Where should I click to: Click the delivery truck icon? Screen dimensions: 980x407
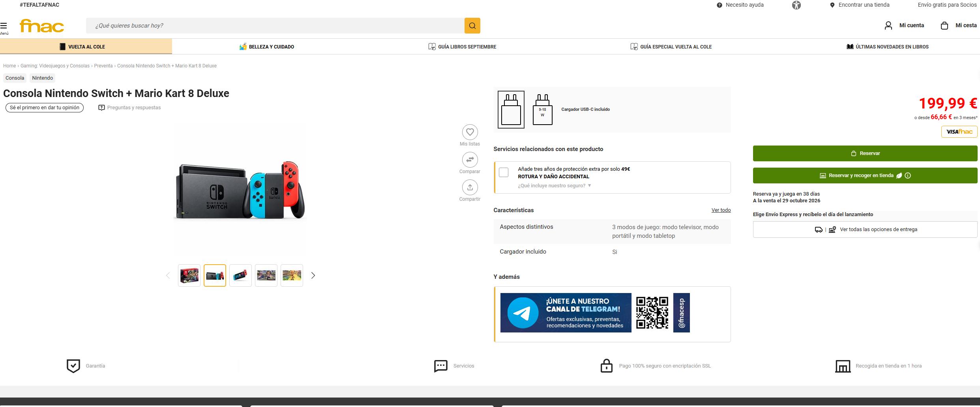pyautogui.click(x=819, y=230)
